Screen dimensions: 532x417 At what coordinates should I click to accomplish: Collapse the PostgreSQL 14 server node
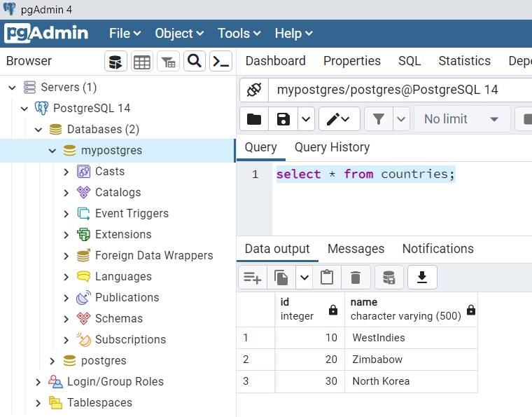click(x=24, y=109)
